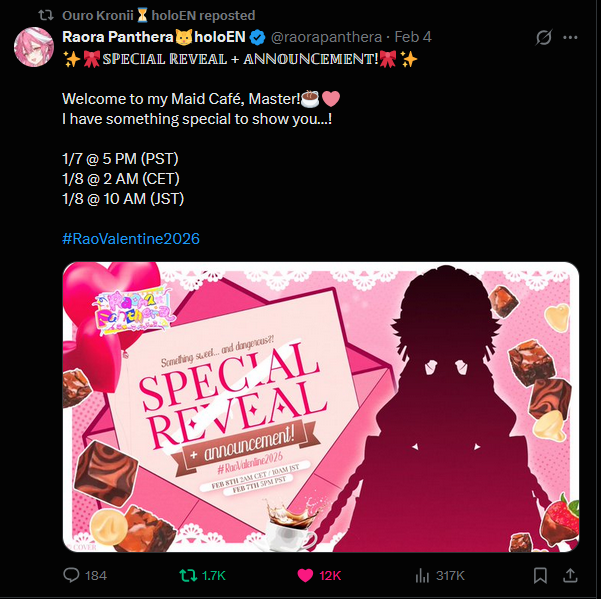This screenshot has height=599, width=601.
Task: Open the Special Reveal announcement image
Action: click(x=321, y=407)
